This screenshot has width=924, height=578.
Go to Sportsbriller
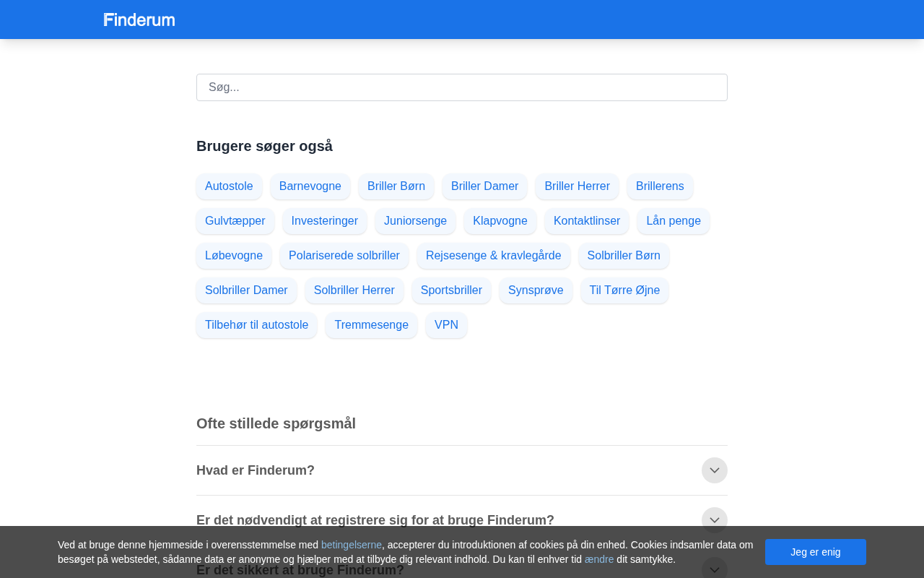point(451,290)
